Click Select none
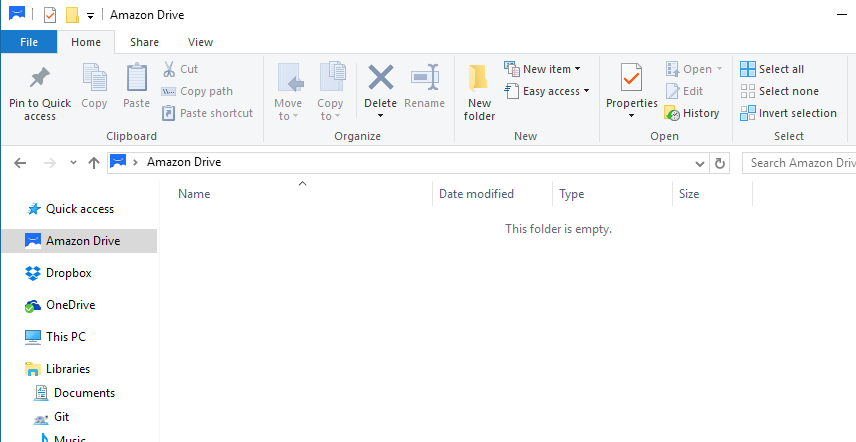This screenshot has height=442, width=856. (x=780, y=91)
